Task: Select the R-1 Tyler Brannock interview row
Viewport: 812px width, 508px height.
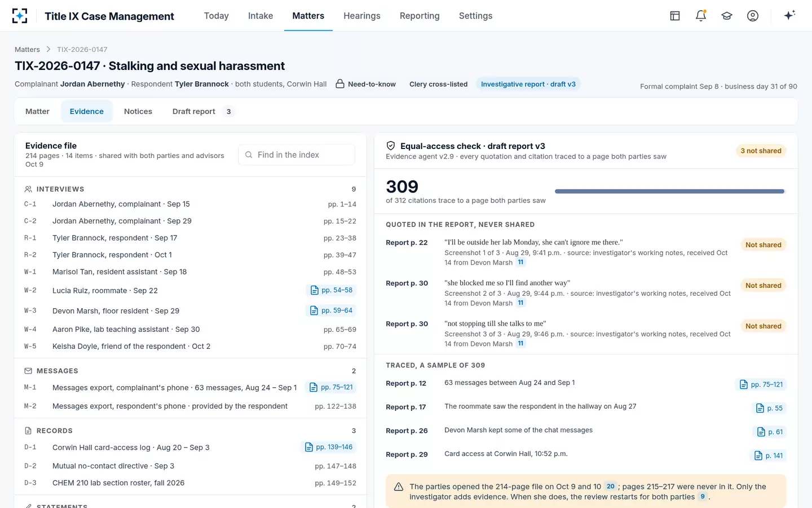Action: [x=190, y=238]
